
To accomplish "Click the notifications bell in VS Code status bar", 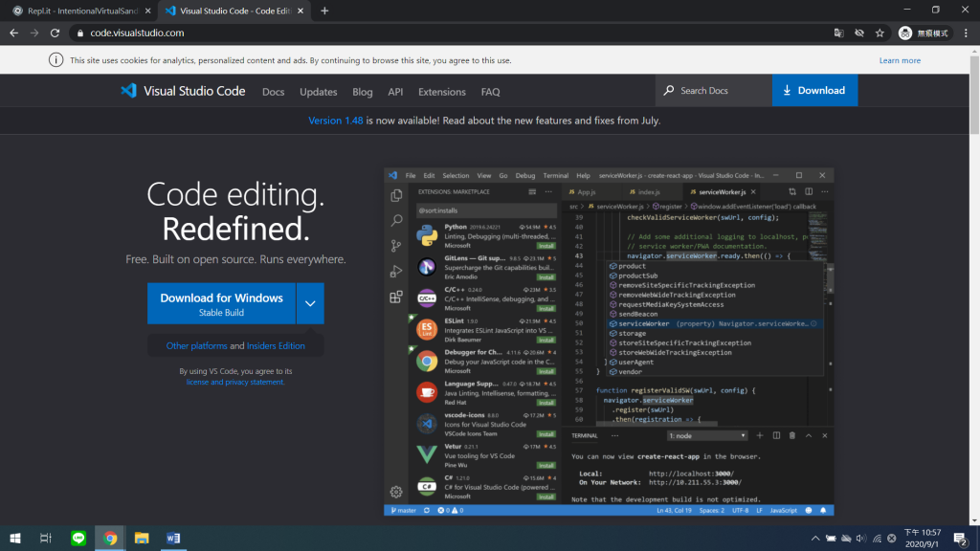I will point(823,511).
